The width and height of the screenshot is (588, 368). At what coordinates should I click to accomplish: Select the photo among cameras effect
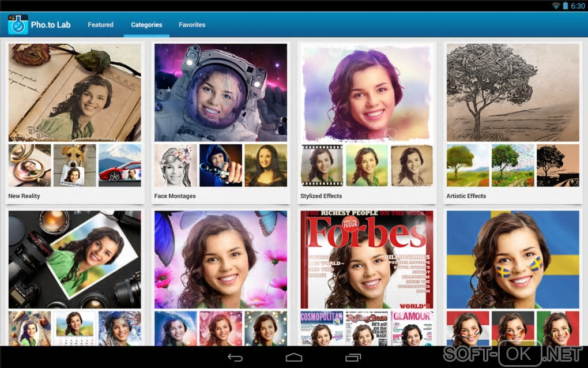[74, 259]
